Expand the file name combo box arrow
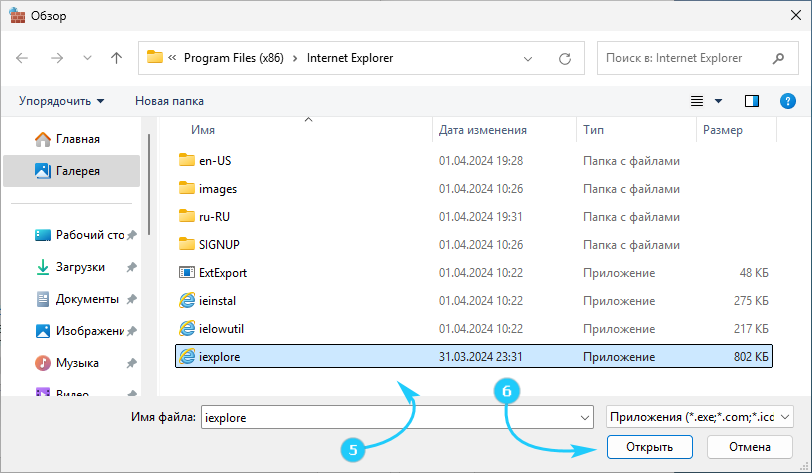The height and width of the screenshot is (473, 812). point(585,418)
